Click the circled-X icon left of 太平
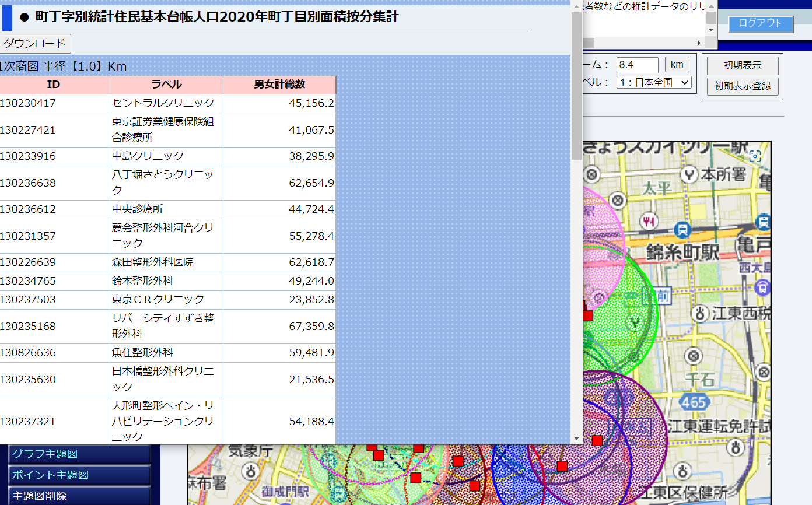This screenshot has width=812, height=505. (618, 201)
